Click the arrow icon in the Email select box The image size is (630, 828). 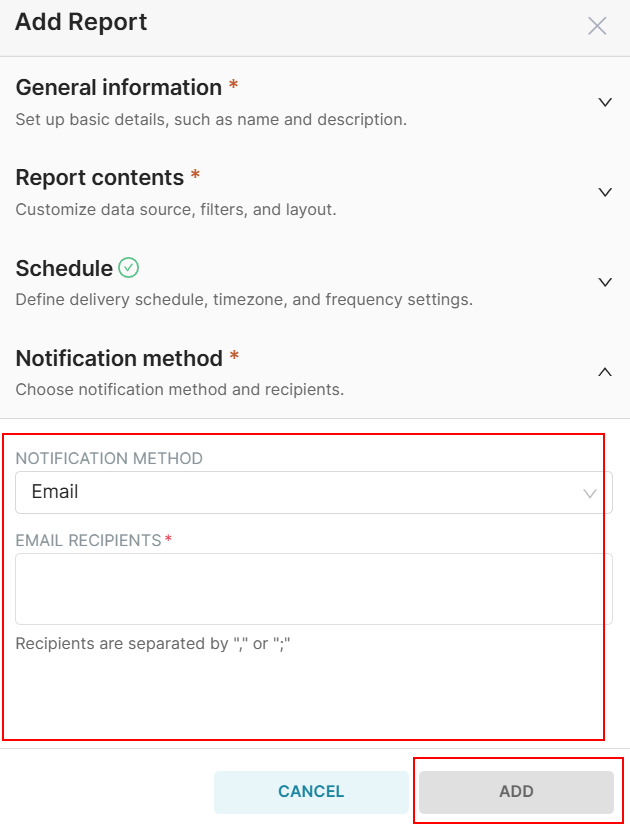(x=590, y=493)
